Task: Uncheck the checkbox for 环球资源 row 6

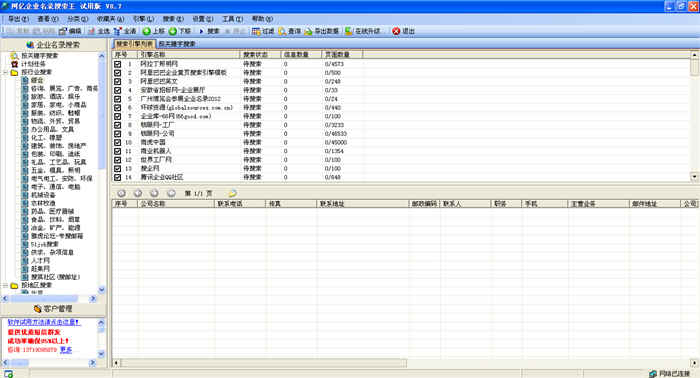Action: (117, 108)
